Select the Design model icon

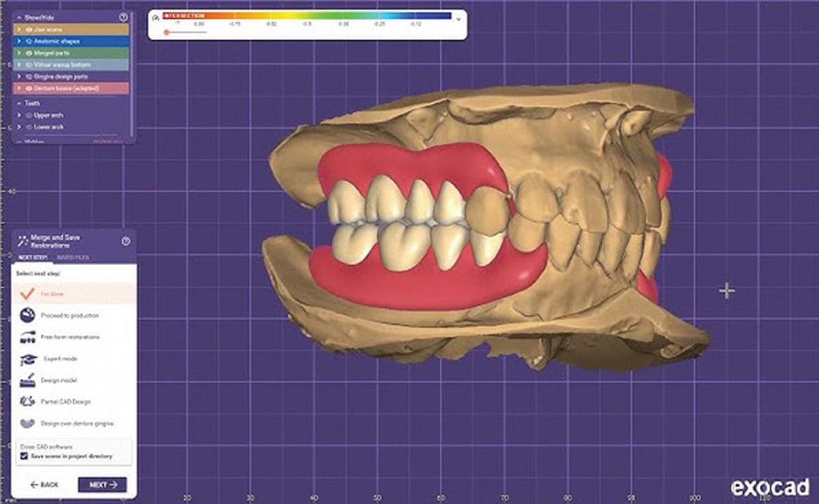tap(27, 380)
